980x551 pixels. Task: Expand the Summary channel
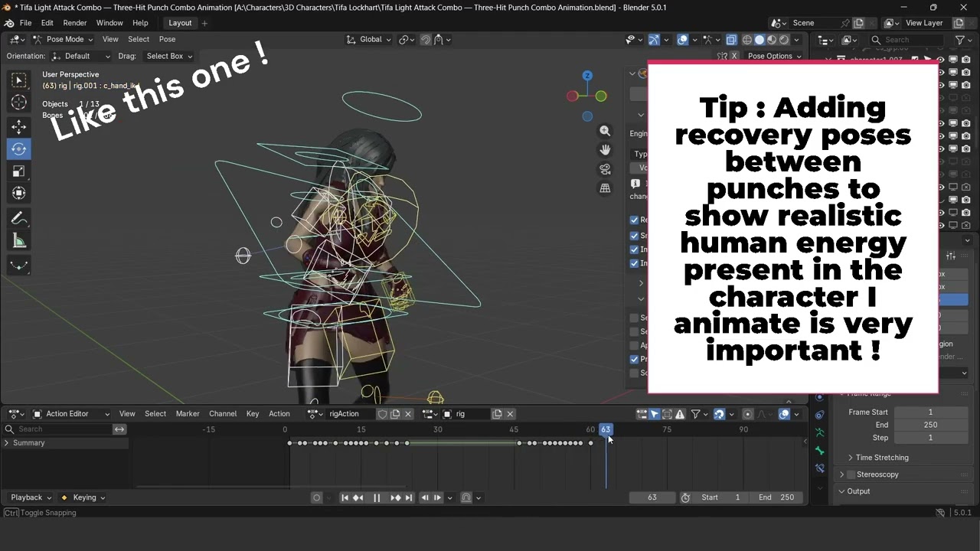coord(7,443)
